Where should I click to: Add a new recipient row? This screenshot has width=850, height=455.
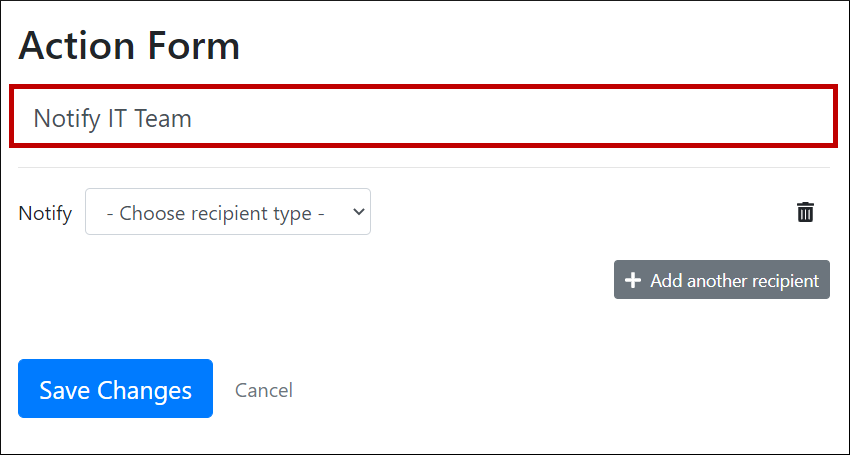pos(722,281)
